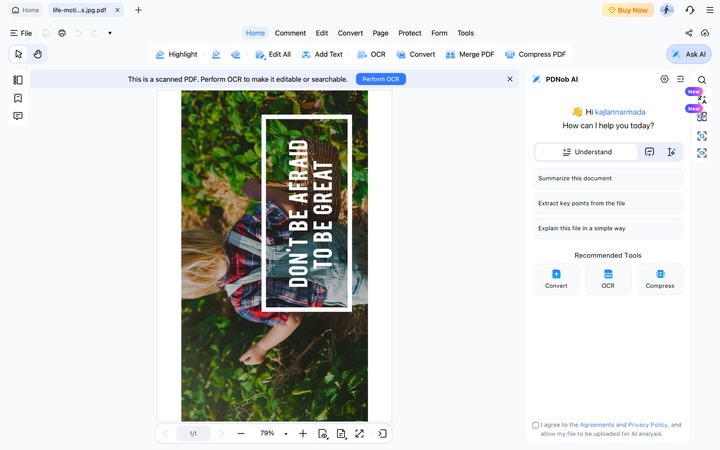Switch to the Understand mode toggle

(587, 152)
